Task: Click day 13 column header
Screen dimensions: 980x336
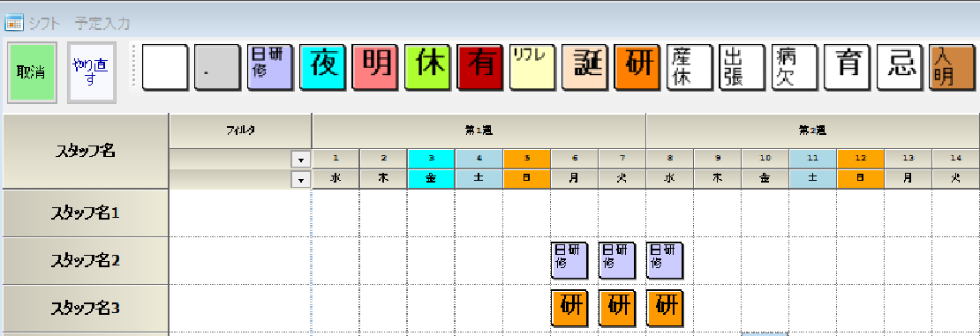Action: (x=908, y=159)
